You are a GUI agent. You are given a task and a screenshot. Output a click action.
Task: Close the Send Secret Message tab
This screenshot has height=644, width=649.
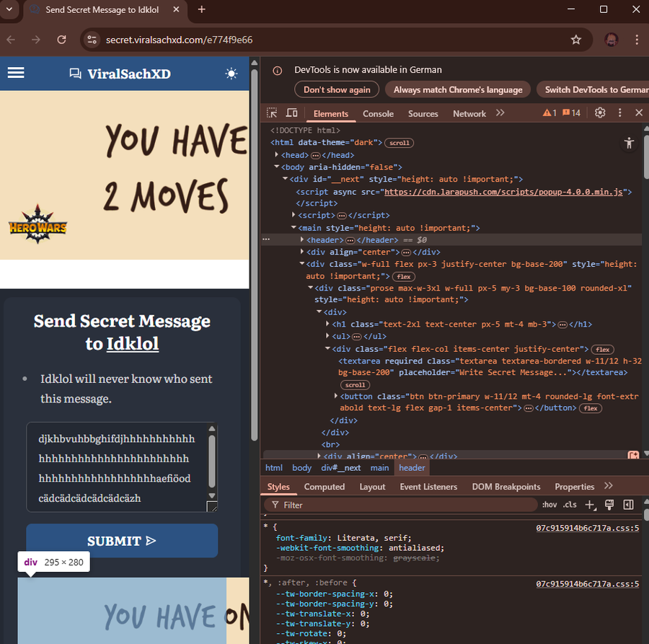(x=176, y=9)
